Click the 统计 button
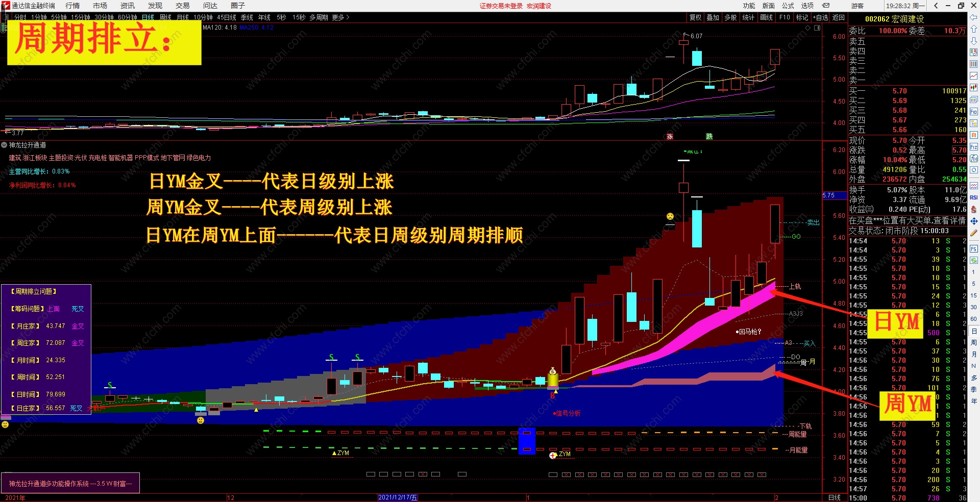980x502 pixels. (x=749, y=17)
